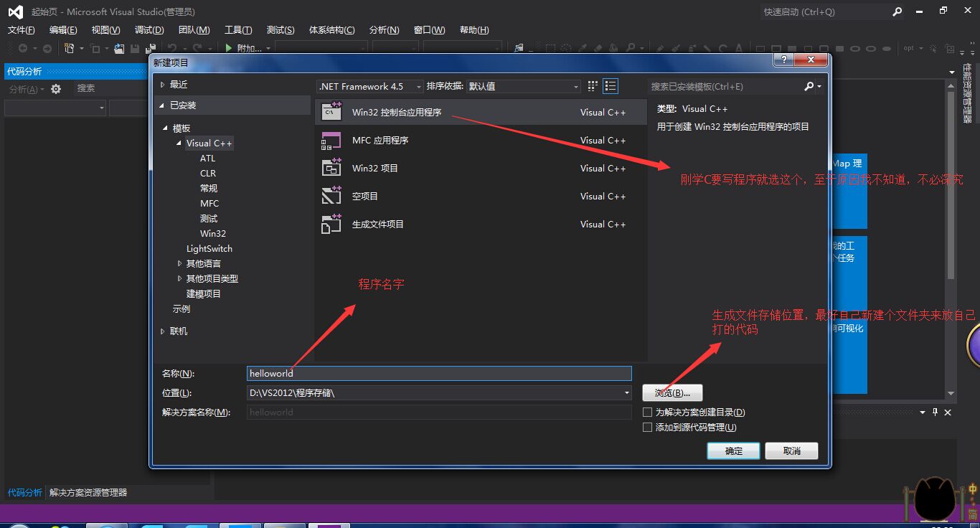Select the ATL tree item

pyautogui.click(x=207, y=159)
